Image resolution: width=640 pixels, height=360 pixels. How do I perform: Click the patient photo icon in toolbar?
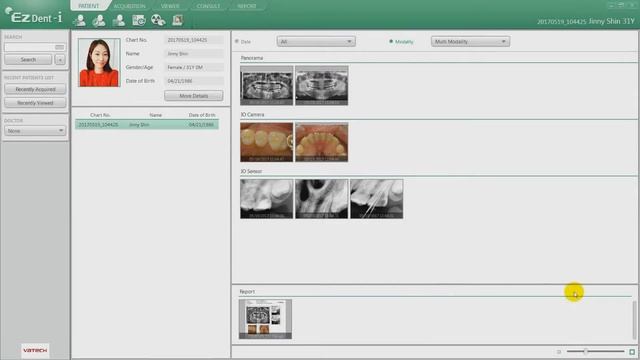click(178, 20)
